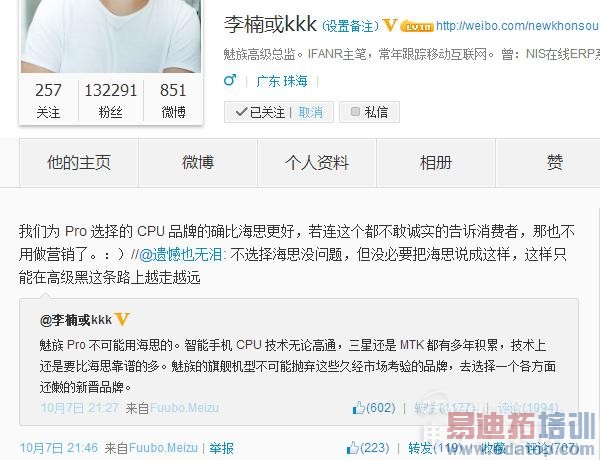Open the 赞 tab

555,163
